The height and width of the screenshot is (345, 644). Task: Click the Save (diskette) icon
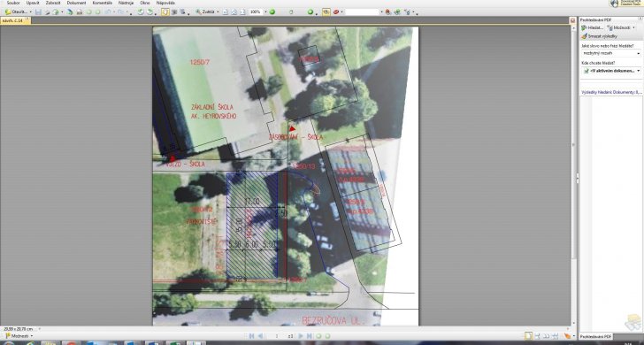[38, 12]
